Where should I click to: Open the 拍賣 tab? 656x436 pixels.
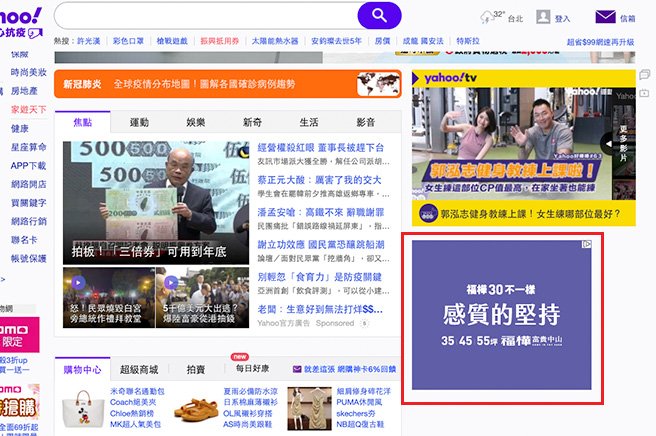(195, 369)
